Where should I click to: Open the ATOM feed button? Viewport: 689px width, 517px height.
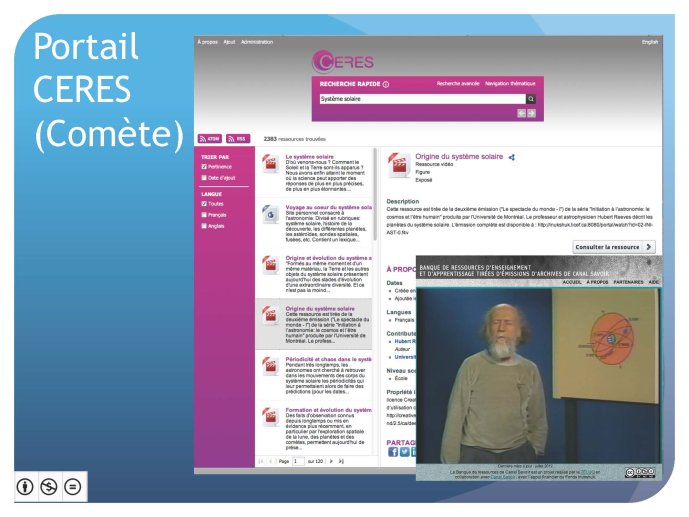210,139
